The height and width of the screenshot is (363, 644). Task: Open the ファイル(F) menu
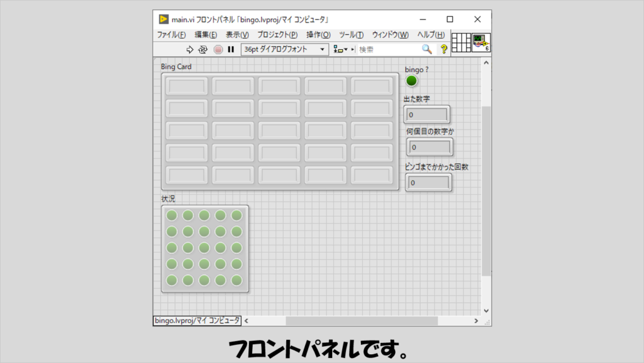click(x=171, y=35)
